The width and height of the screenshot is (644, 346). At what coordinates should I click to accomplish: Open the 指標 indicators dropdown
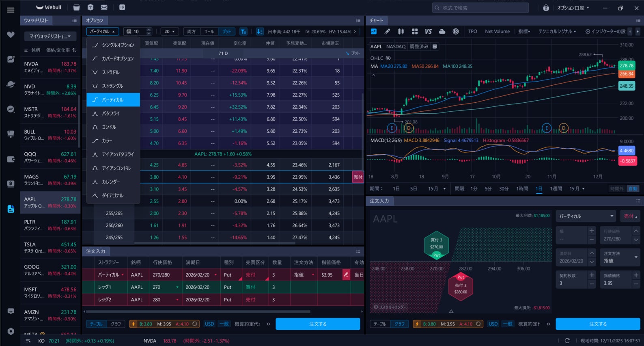[x=524, y=31]
